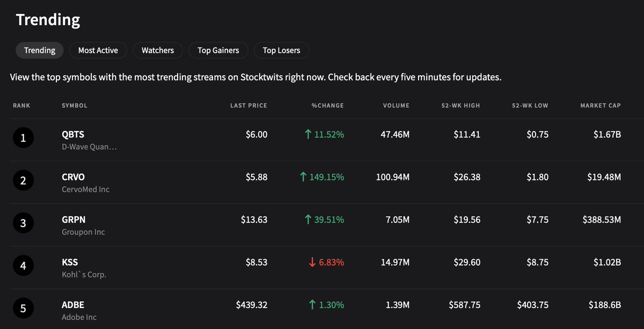Click the Kohl`s Corp. company name

pyautogui.click(x=84, y=275)
